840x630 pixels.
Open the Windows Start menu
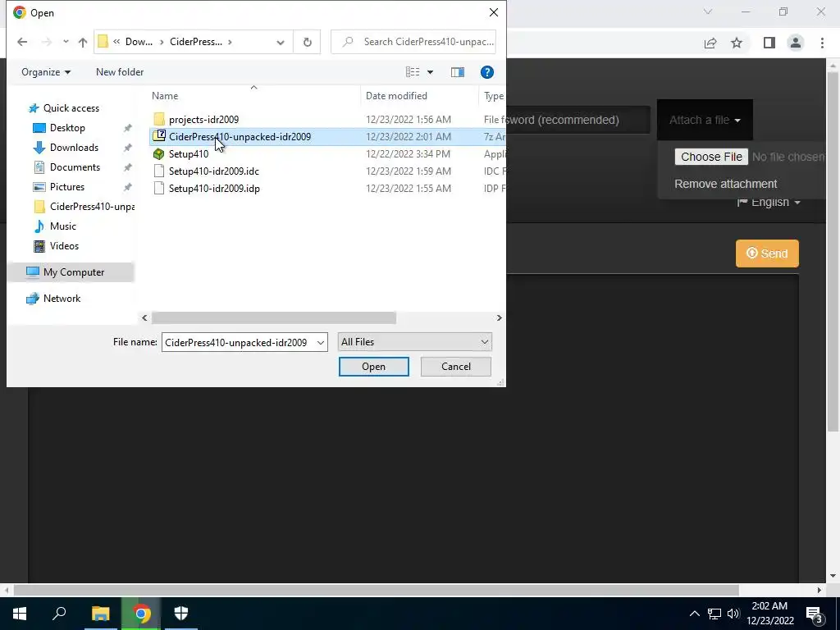(20, 614)
